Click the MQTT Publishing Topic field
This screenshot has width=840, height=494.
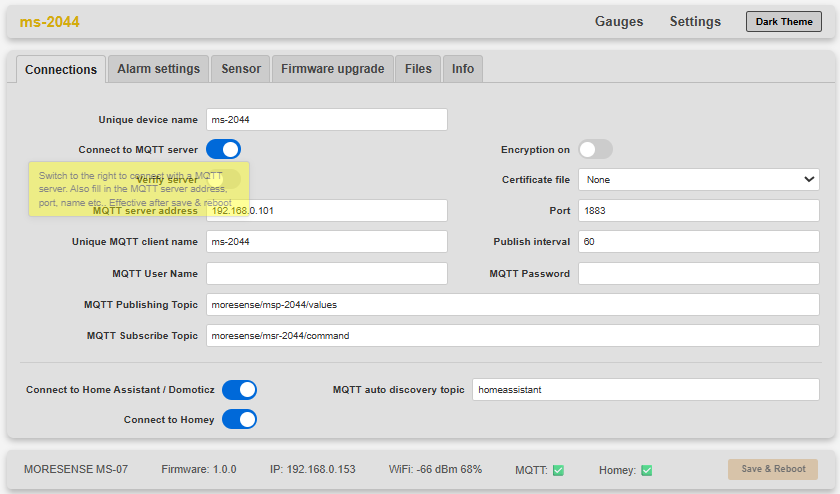pos(512,305)
